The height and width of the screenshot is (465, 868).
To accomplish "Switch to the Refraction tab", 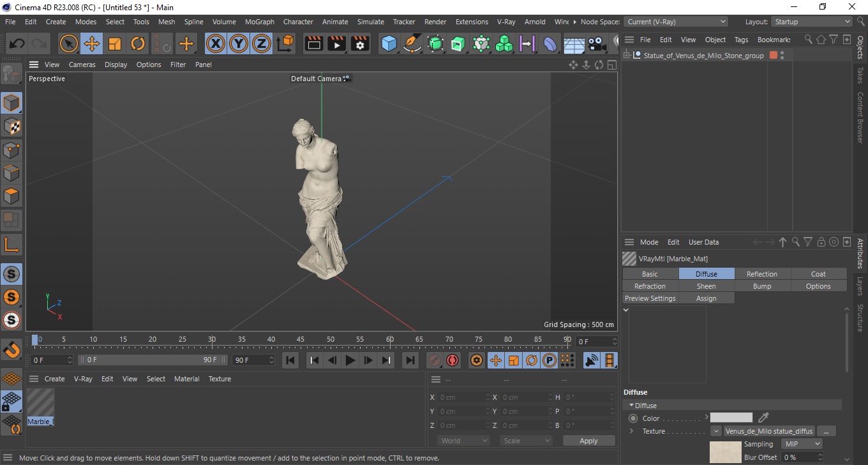I will (650, 286).
